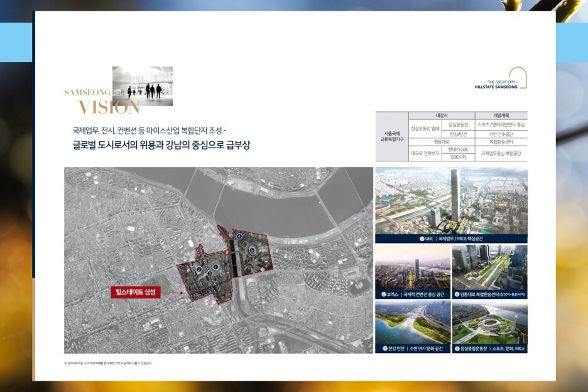Click the 'HILLSTATE SAMSEONG' brand text

coord(496,87)
